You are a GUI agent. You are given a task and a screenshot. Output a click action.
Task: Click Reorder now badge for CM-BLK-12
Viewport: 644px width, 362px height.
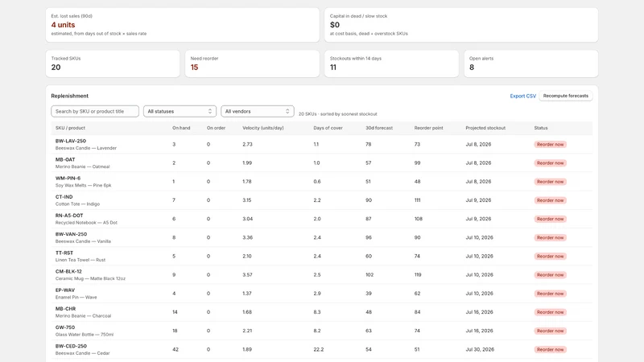point(551,275)
